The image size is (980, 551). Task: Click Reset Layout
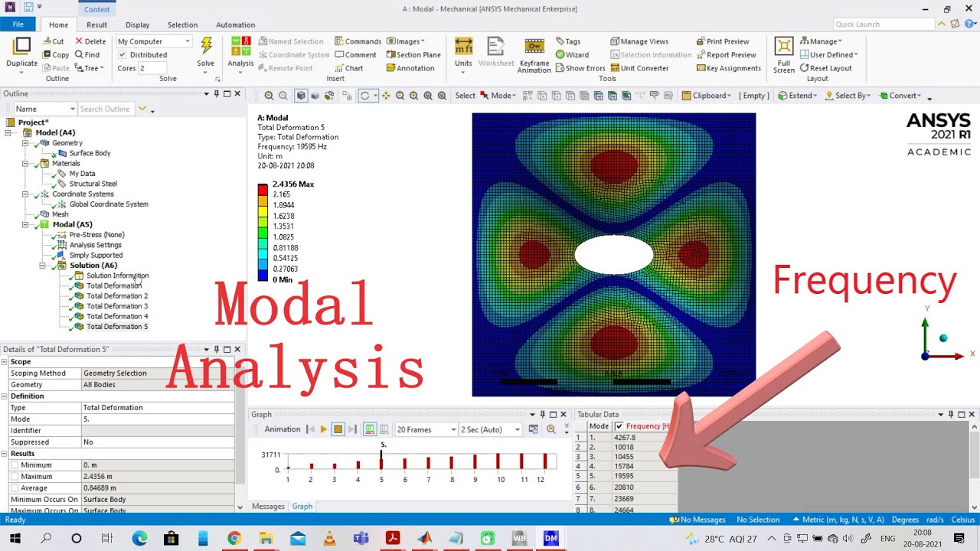pyautogui.click(x=826, y=68)
